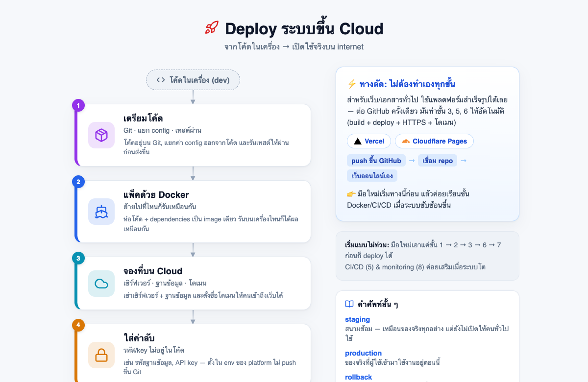Click the text เซิร์ฟเวอร์ · ฐานข้อมูล · โดเมน
The image size is (588, 382).
[165, 283]
